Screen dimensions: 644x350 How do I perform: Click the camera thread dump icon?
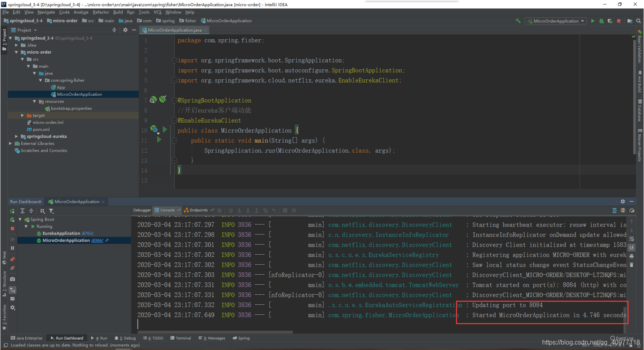(12, 279)
